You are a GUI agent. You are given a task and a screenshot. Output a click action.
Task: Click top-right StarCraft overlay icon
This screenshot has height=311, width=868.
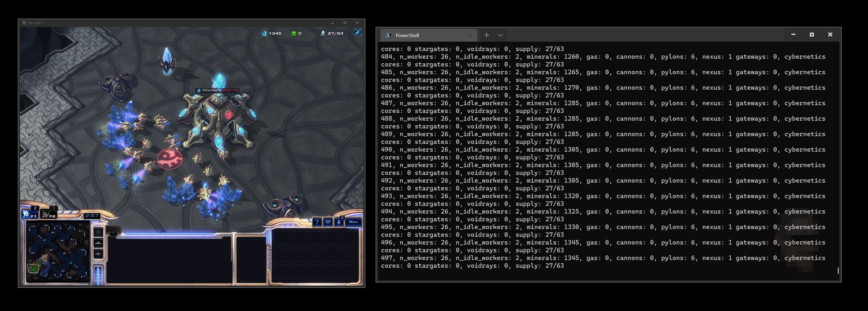[x=358, y=32]
